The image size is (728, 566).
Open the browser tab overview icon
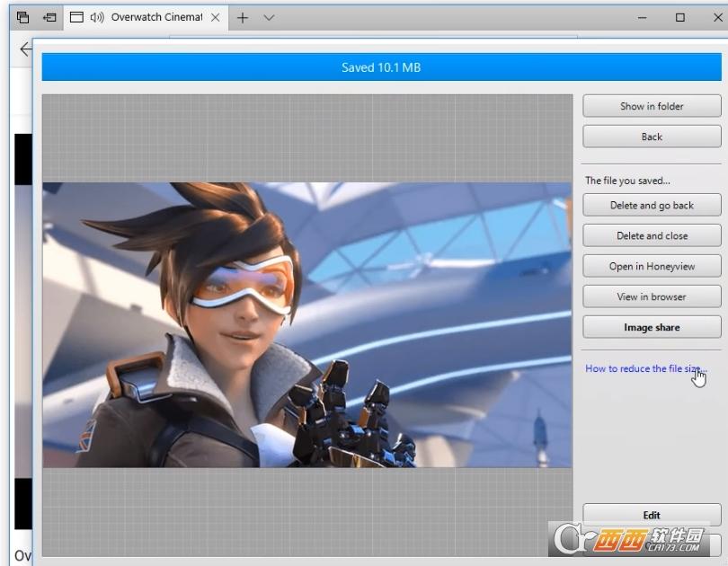pyautogui.click(x=22, y=18)
